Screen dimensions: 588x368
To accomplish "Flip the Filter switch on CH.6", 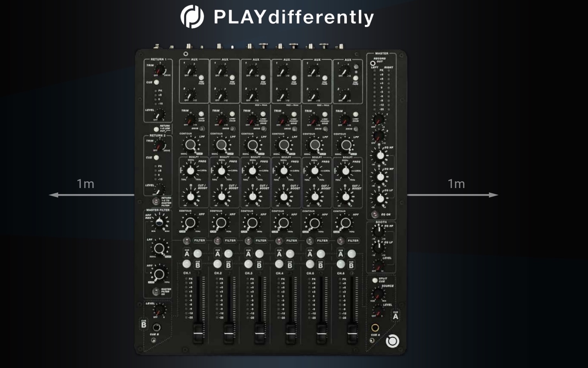I will [341, 241].
